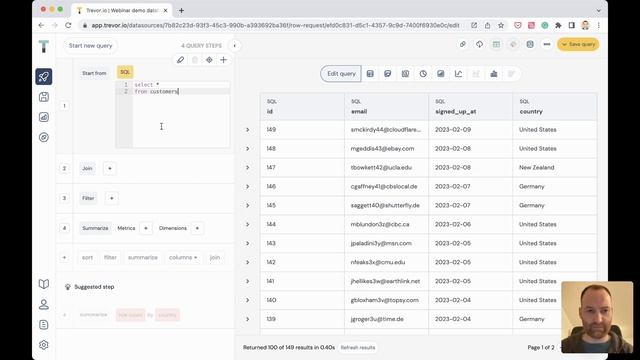Add a dimension with the plus button
Viewport: 640px width, 360px height.
(x=197, y=228)
